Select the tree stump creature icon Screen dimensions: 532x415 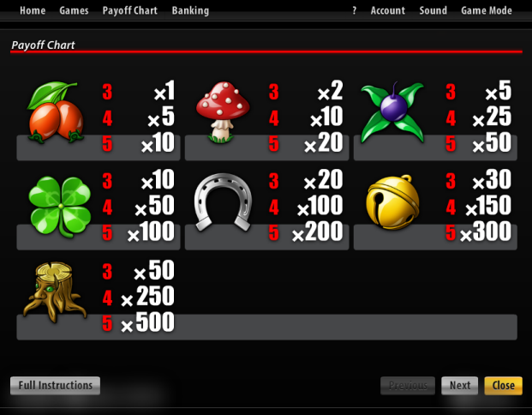(x=55, y=292)
